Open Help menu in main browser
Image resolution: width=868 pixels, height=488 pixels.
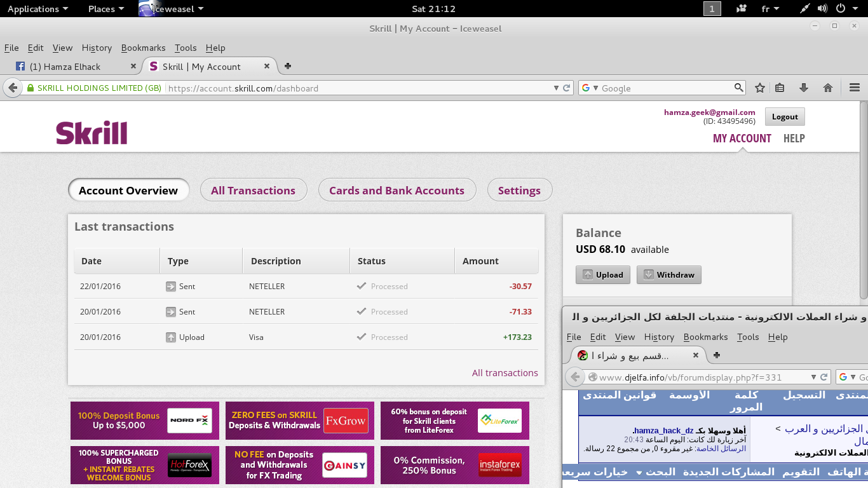(215, 48)
